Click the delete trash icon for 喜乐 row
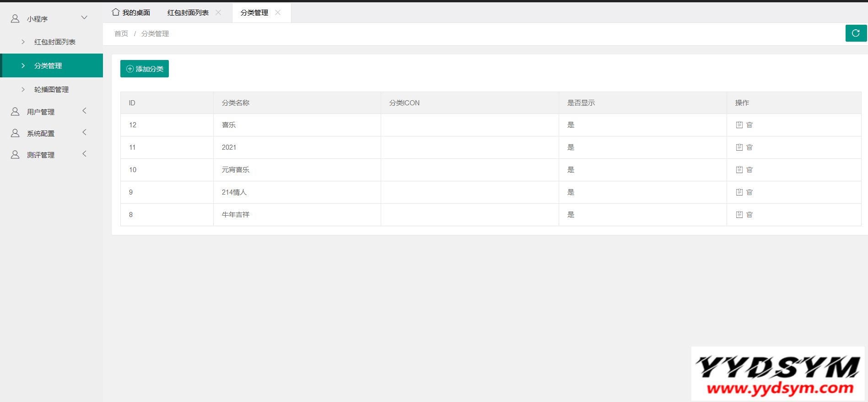This screenshot has height=402, width=868. click(749, 125)
